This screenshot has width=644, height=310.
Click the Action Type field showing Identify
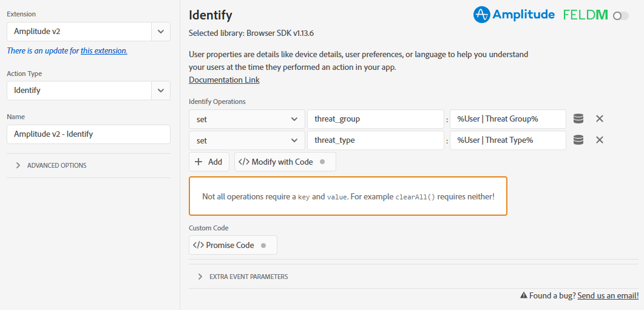tap(80, 91)
